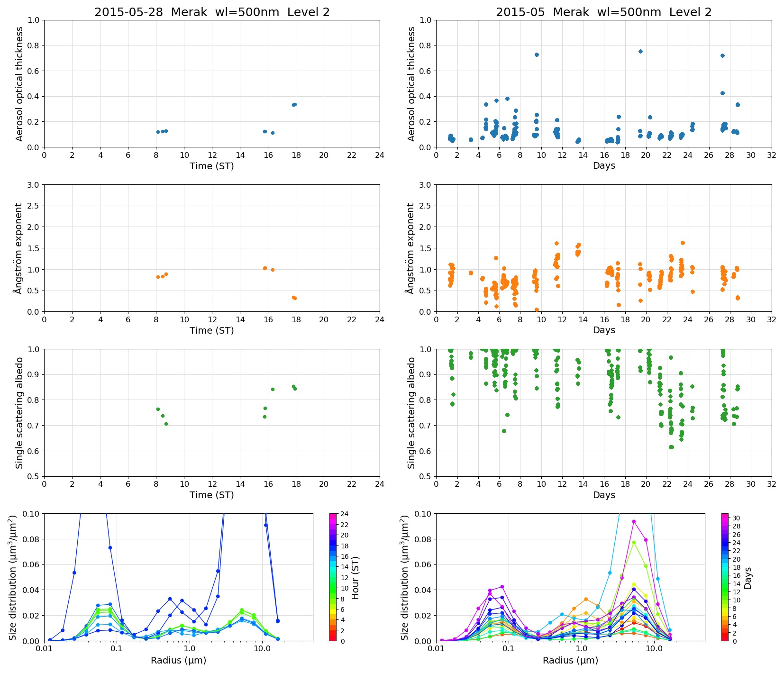Select daily Ångström point at 15.8h near 1.0
This screenshot has height=673, width=784.
[x=265, y=268]
